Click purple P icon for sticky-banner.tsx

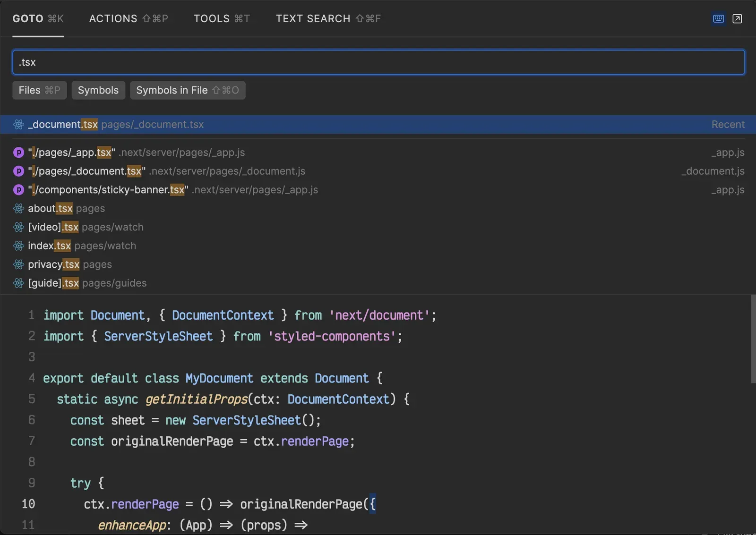click(x=18, y=190)
